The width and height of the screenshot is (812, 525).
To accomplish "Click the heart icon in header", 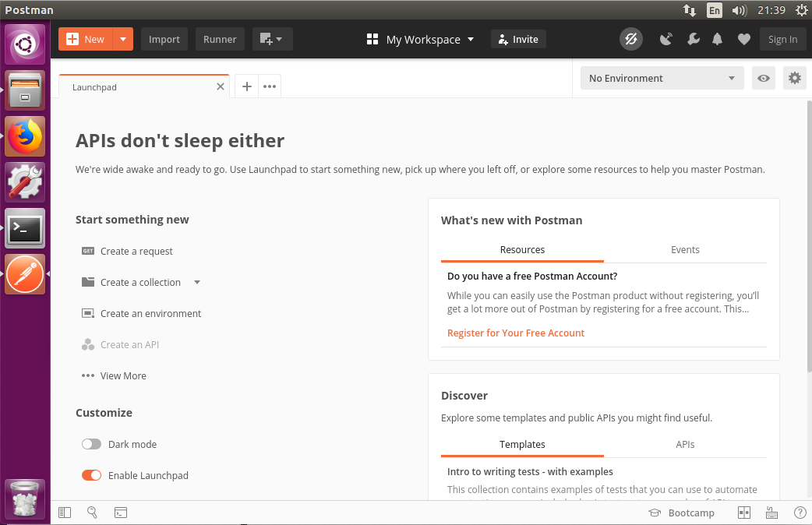I will (x=744, y=40).
